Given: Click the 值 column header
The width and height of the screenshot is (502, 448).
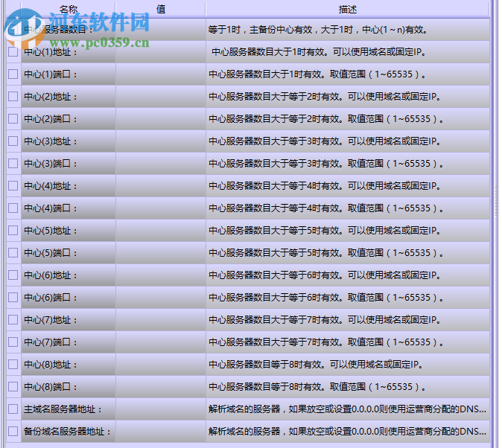Looking at the screenshot, I should [x=161, y=9].
